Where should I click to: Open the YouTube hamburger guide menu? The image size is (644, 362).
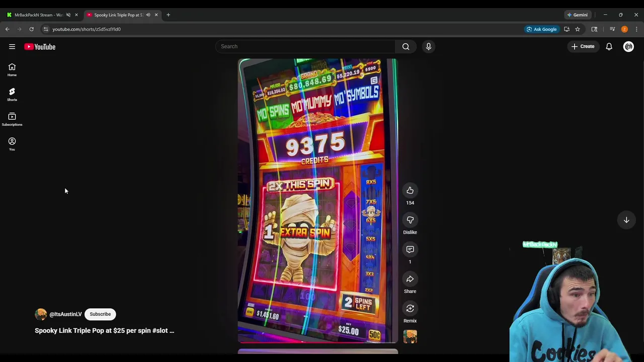pyautogui.click(x=12, y=47)
